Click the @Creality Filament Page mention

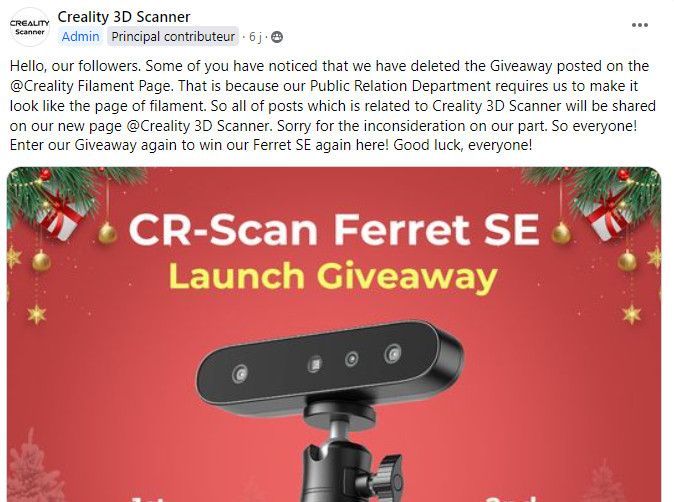point(91,86)
